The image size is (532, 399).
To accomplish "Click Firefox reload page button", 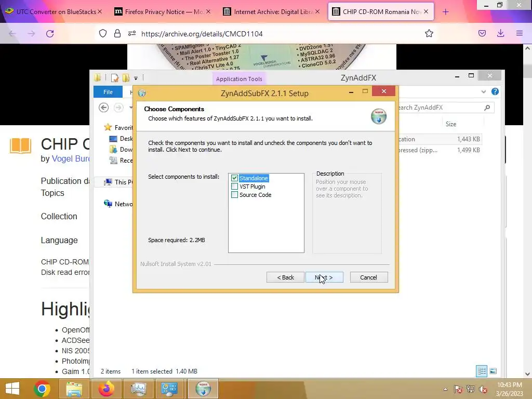I will (50, 34).
